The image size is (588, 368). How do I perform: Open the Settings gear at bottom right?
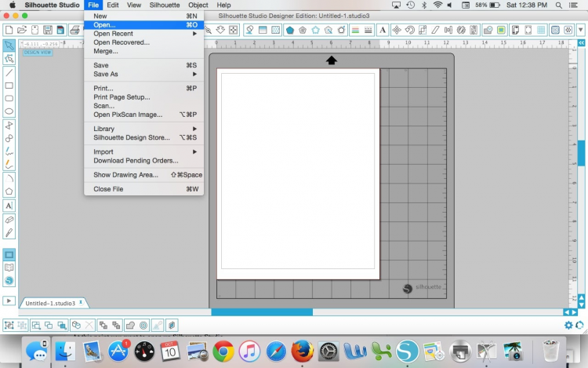tap(569, 325)
